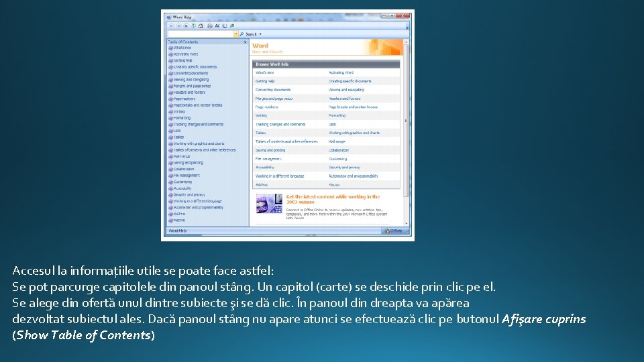Go to Help Home via house icon
The image size is (644, 362).
(201, 26)
